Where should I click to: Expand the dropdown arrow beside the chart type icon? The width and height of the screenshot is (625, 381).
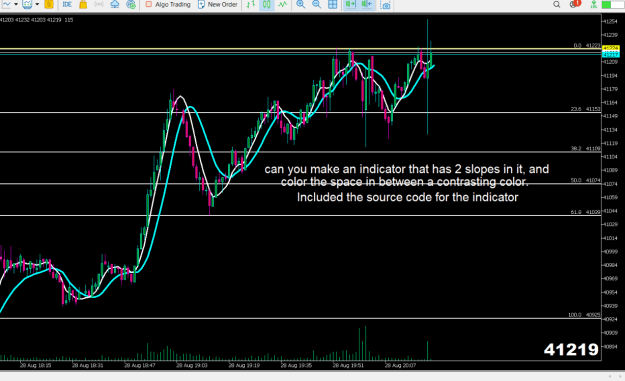click(16, 4)
